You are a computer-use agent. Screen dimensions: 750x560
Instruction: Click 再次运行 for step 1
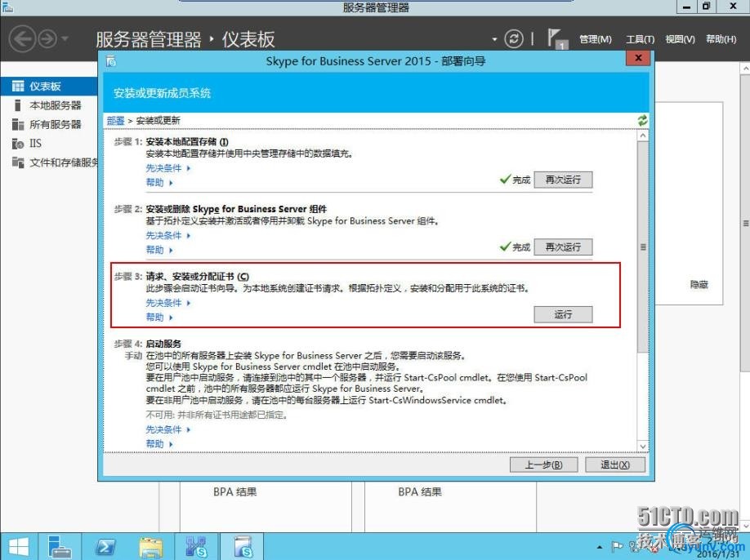(563, 180)
